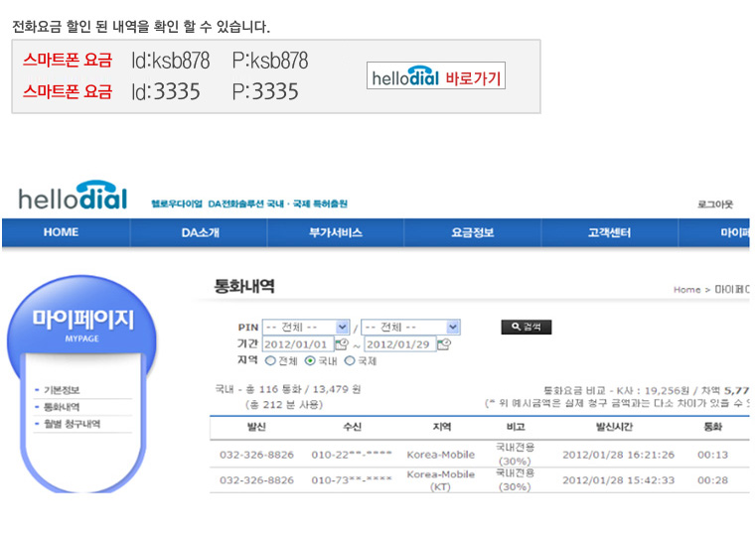
Task: Click the hellodial 바로가기 shortcut button
Action: (x=436, y=77)
